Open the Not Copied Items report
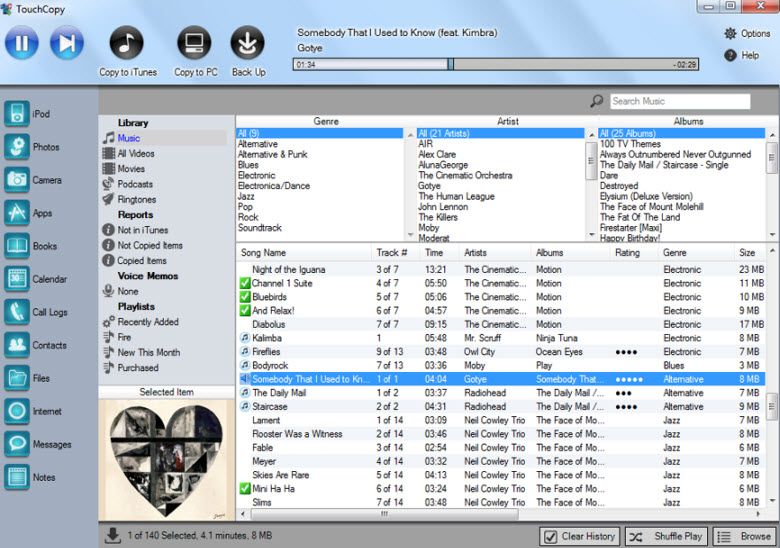The width and height of the screenshot is (780, 548). click(150, 245)
